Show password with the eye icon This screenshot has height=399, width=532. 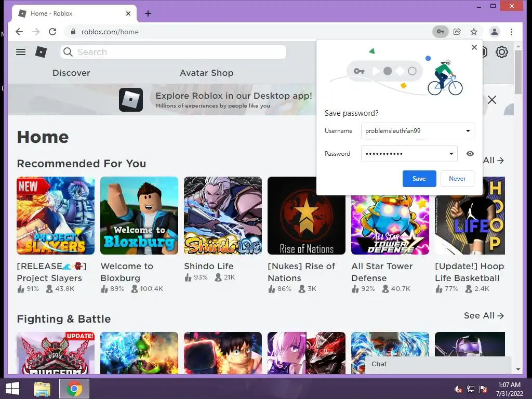pyautogui.click(x=470, y=154)
